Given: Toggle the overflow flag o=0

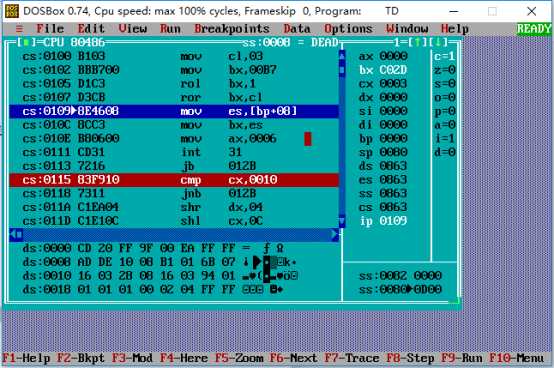Looking at the screenshot, I should point(444,97).
